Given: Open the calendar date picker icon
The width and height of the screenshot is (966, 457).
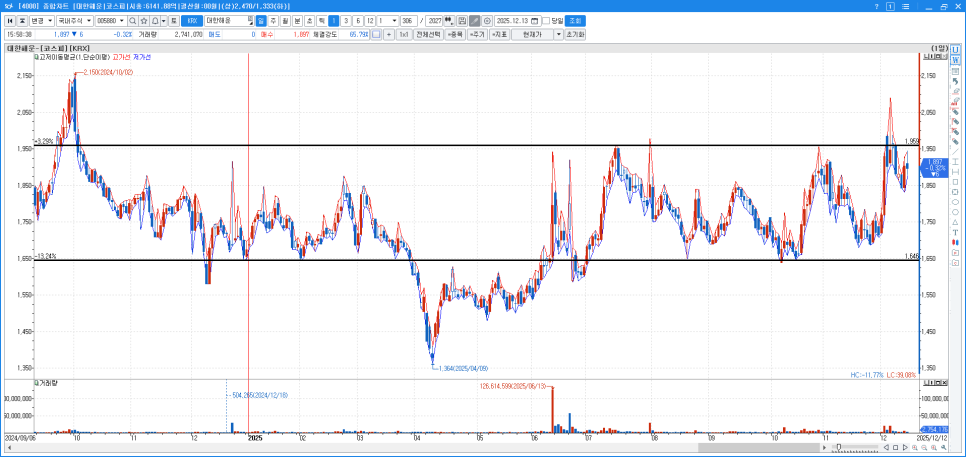Looking at the screenshot, I should (x=534, y=20).
